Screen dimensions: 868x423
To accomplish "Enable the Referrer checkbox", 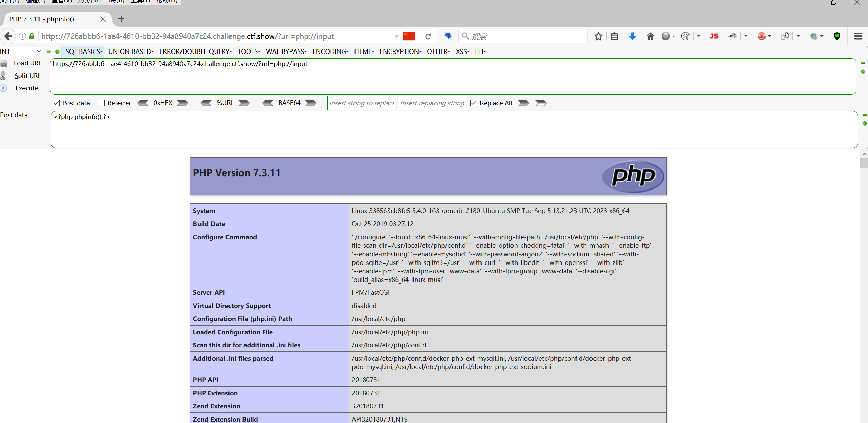I will [101, 103].
